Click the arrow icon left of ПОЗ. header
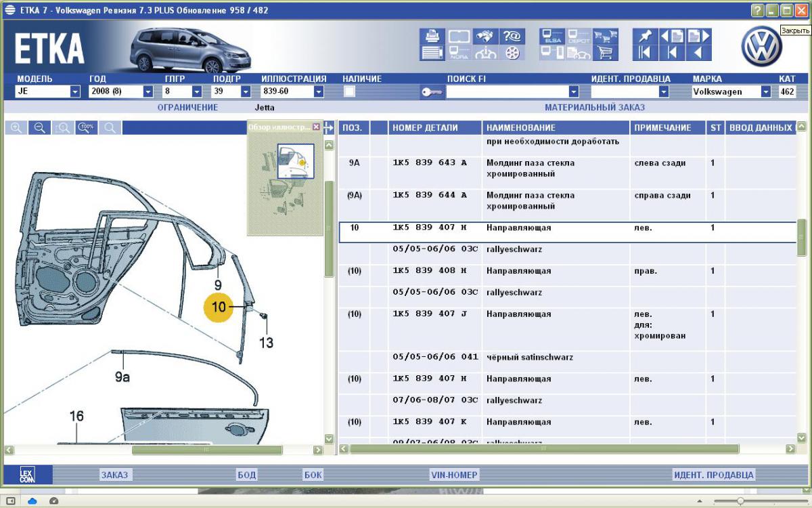Screen dimensions: 812x508 (x=329, y=127)
